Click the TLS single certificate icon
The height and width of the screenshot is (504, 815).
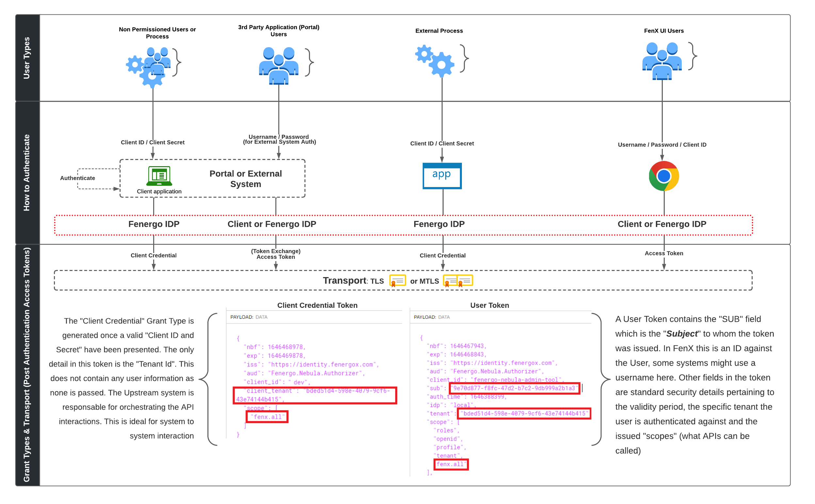[x=397, y=281]
